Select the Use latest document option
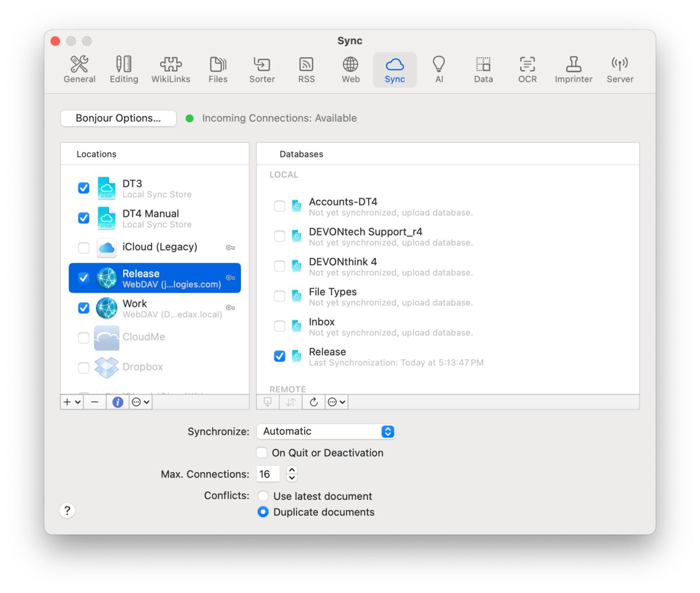The height and width of the screenshot is (593, 700). click(263, 496)
